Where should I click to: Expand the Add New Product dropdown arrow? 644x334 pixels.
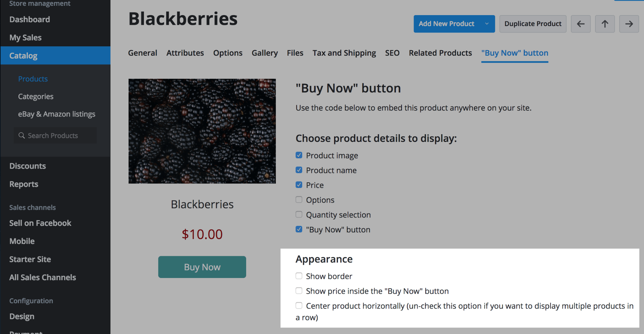coord(487,24)
